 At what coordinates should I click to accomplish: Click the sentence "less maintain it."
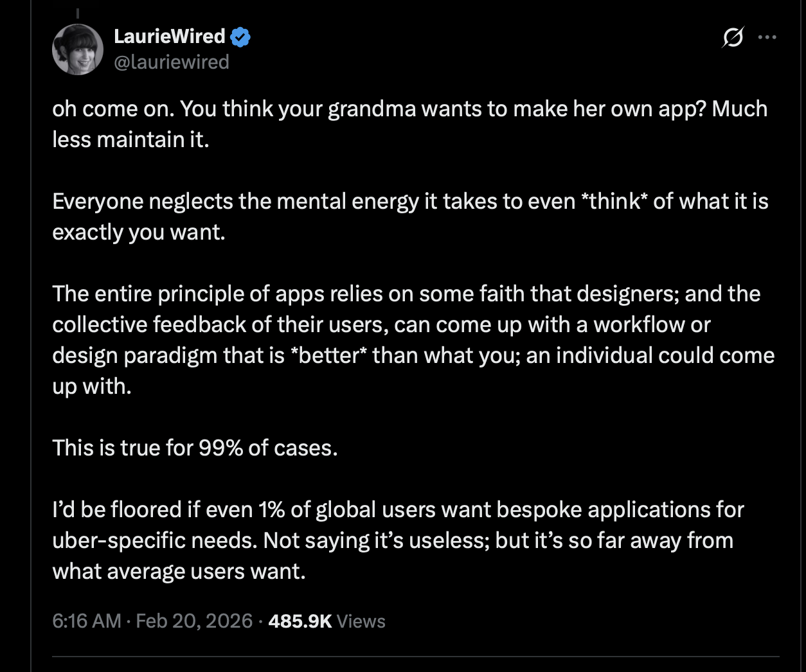coord(130,139)
